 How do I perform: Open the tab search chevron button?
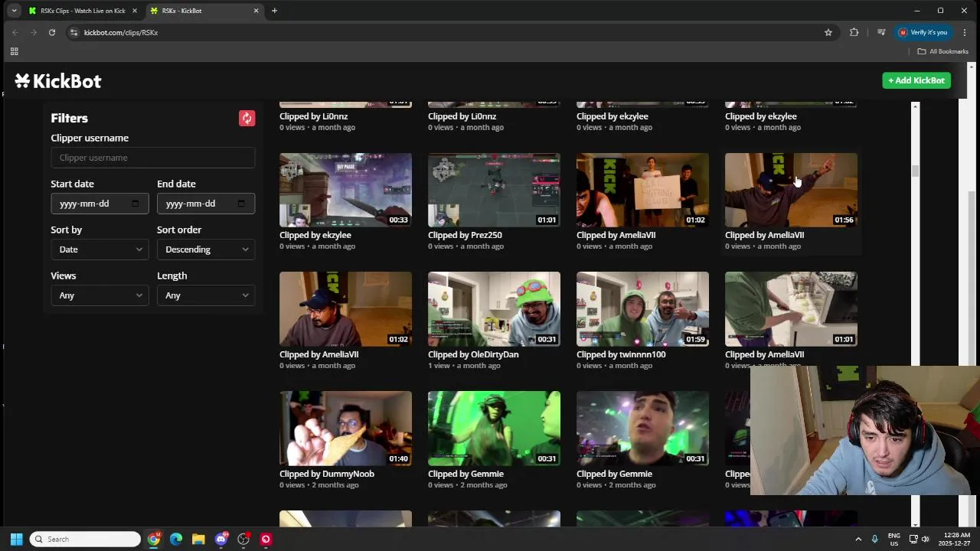pyautogui.click(x=14, y=11)
